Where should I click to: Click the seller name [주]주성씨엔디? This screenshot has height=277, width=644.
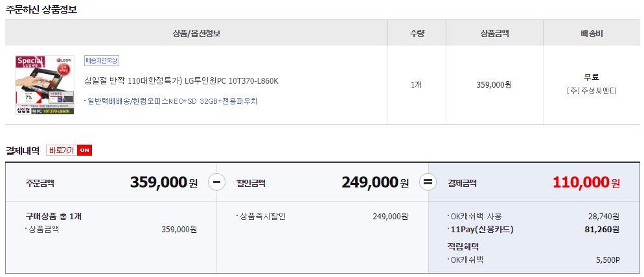tap(591, 91)
